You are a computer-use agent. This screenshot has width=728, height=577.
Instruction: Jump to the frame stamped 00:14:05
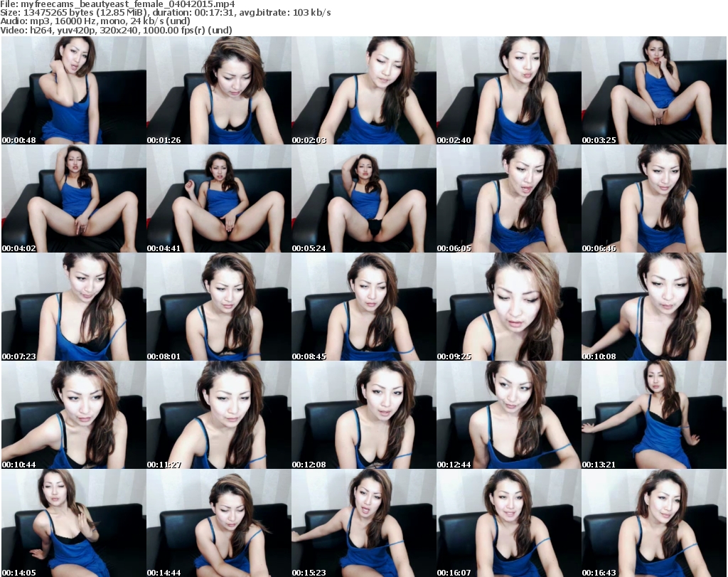point(74,523)
